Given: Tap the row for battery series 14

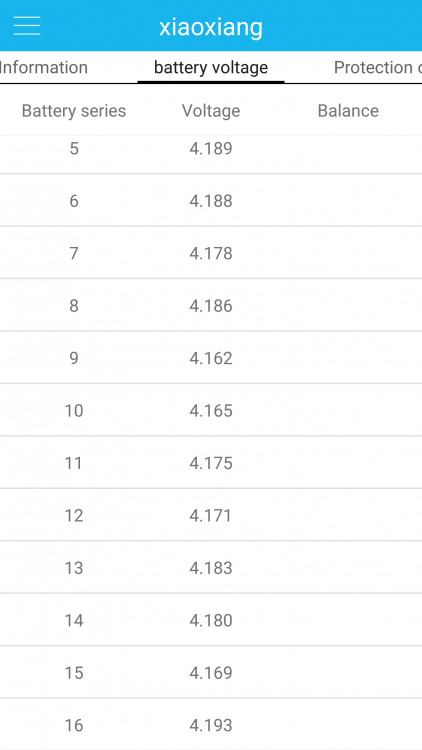Looking at the screenshot, I should click(211, 620).
